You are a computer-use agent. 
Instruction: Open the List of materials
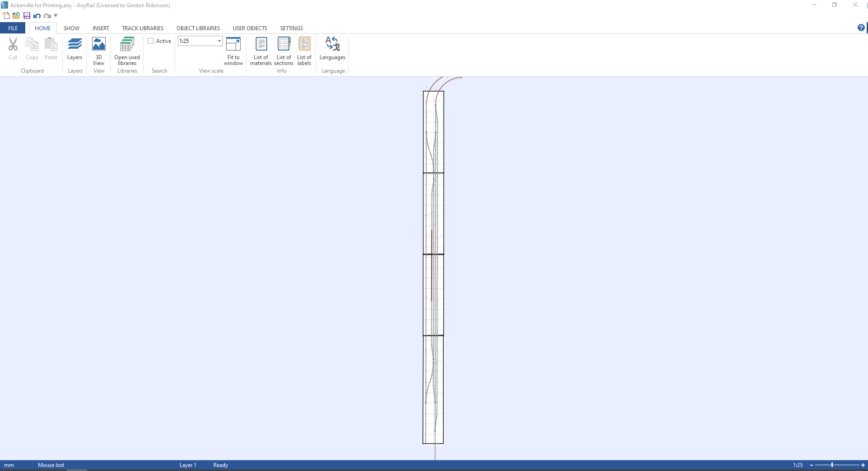(x=261, y=49)
